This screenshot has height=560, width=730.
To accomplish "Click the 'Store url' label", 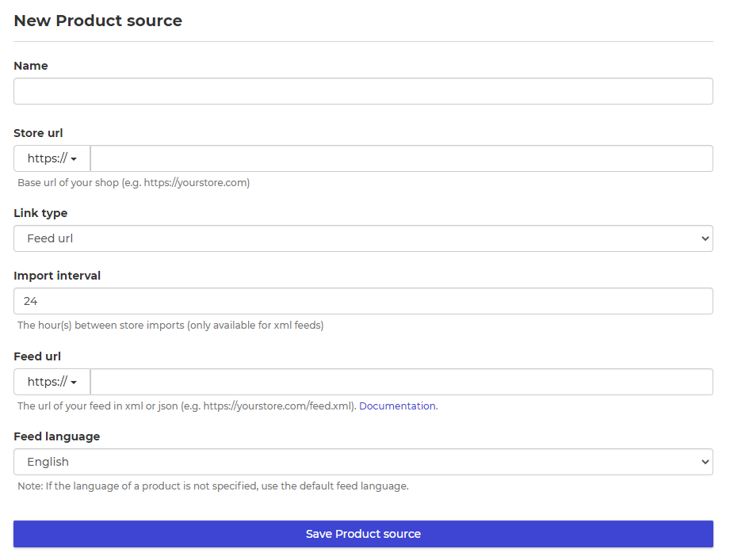I will (38, 133).
